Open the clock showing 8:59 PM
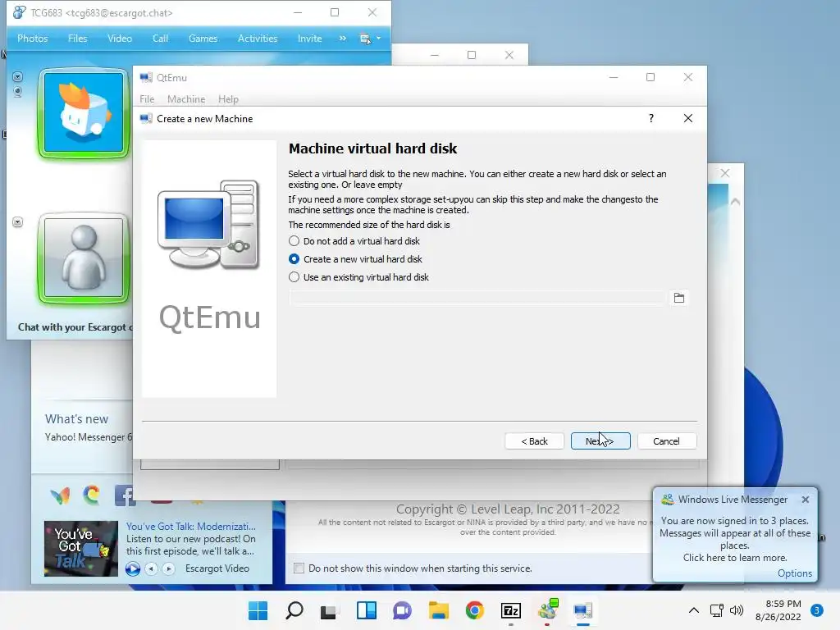 778,610
